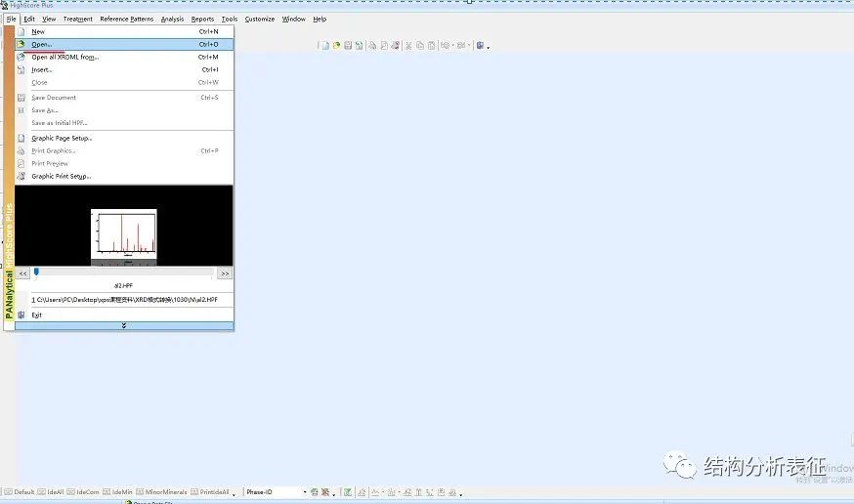Screen dimensions: 854x504
Task: Click the >> next preview button
Action: point(225,273)
